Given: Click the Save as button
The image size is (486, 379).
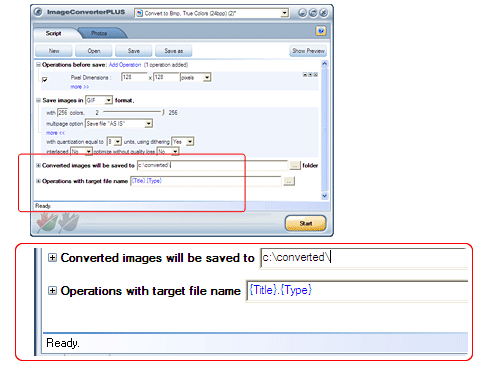Looking at the screenshot, I should (x=174, y=51).
